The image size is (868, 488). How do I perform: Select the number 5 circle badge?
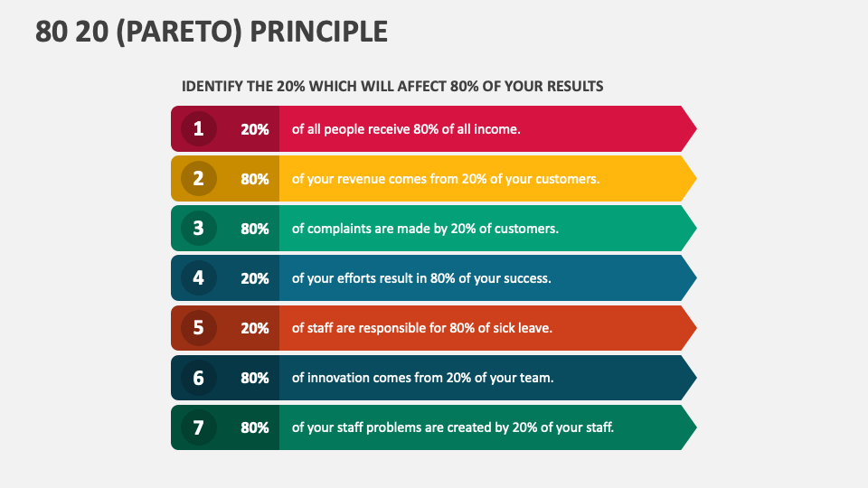[x=198, y=328]
